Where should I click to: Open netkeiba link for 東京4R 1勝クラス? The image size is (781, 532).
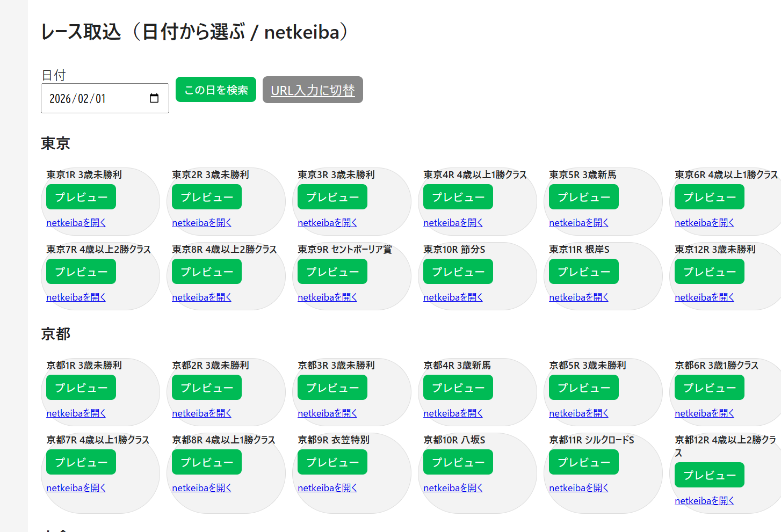tap(453, 223)
